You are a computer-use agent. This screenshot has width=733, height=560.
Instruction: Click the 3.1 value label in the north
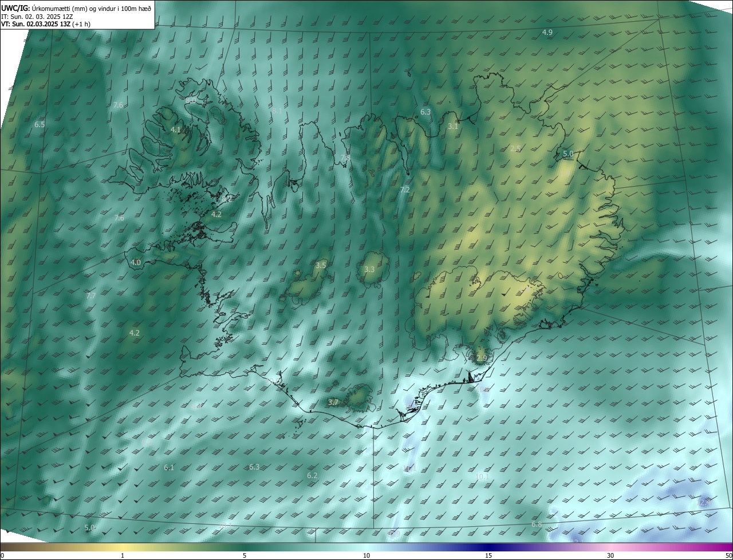click(x=453, y=126)
